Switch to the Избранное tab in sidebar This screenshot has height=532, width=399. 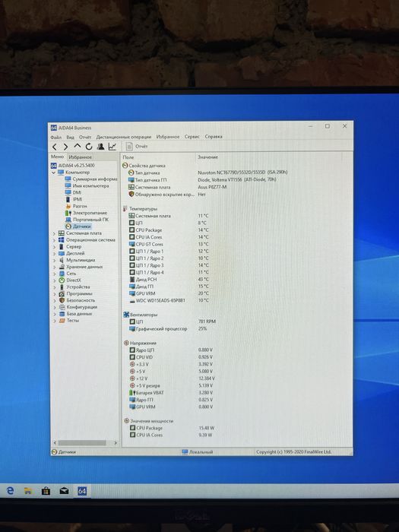80,157
